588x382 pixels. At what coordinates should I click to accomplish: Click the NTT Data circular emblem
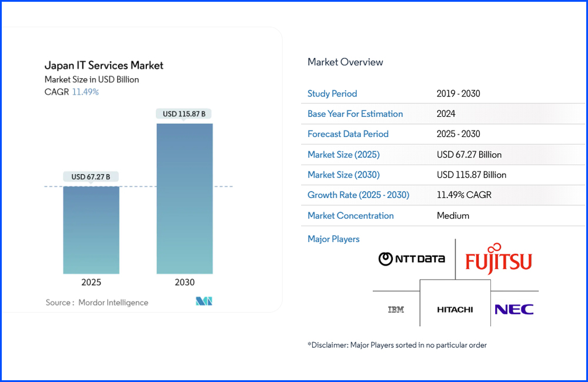385,259
